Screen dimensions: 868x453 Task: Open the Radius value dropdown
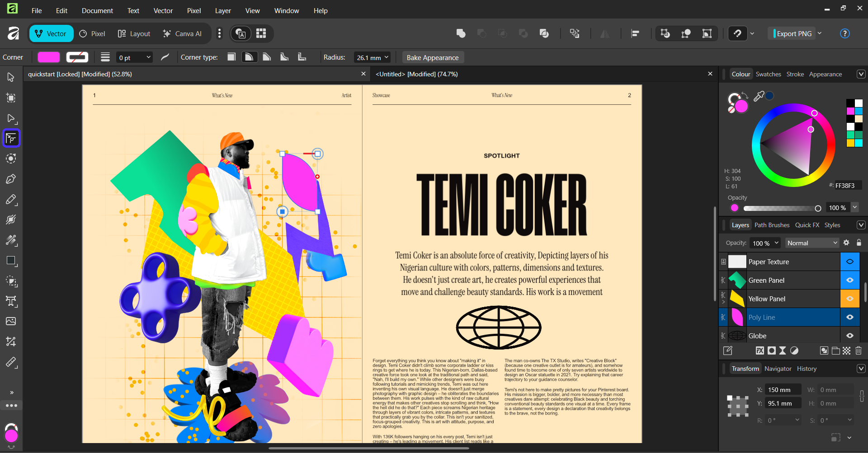387,57
